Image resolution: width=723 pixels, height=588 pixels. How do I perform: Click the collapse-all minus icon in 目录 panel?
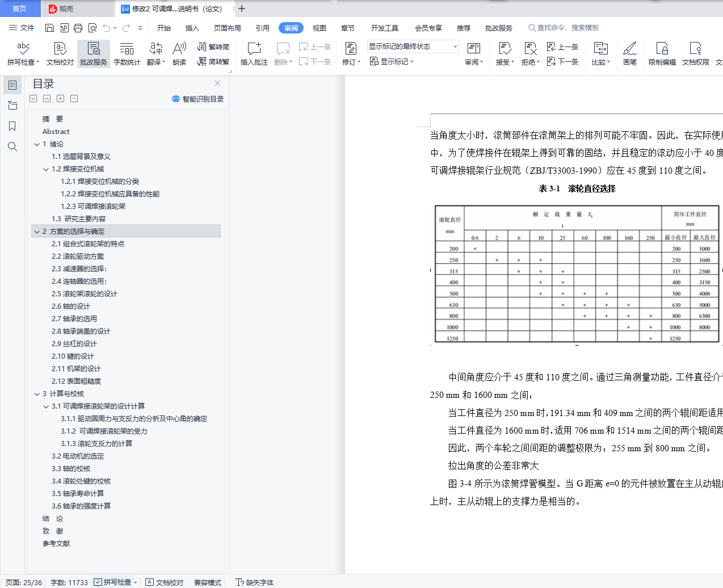pyautogui.click(x=74, y=99)
